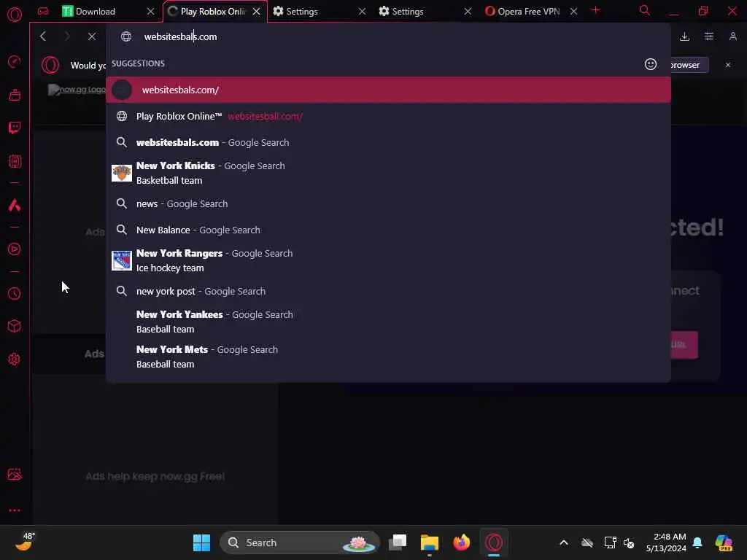Select Play Roblox Online websitesball.com suggestion

click(x=388, y=116)
